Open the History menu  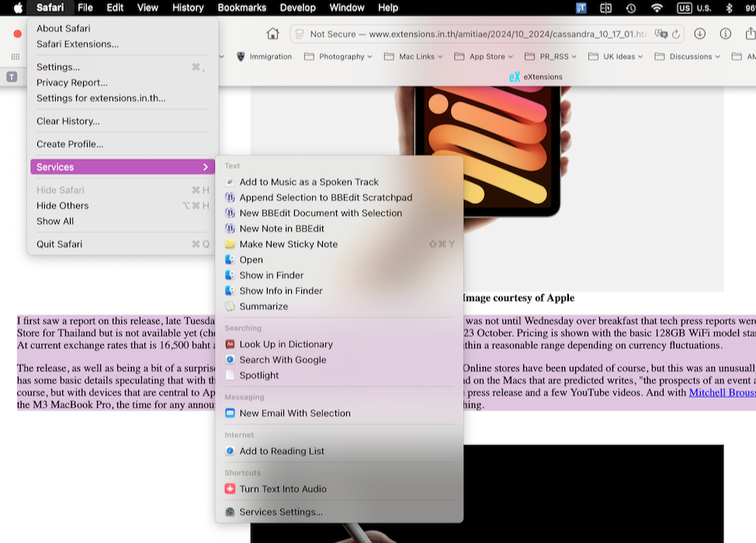point(188,8)
